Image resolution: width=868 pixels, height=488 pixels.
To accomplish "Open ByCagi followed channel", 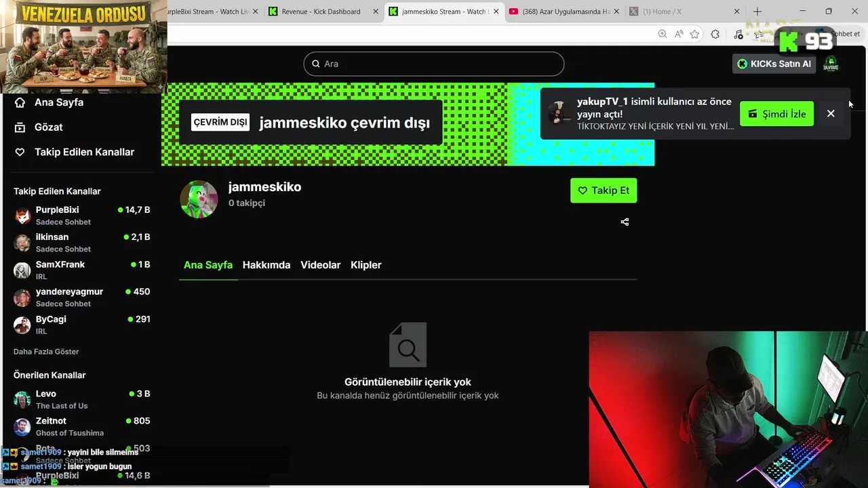I will click(x=82, y=325).
